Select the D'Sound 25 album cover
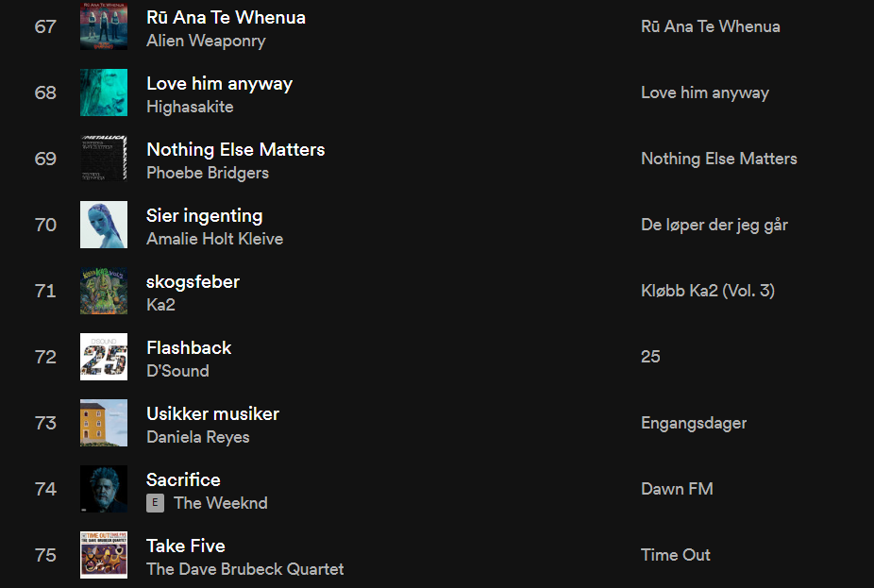The width and height of the screenshot is (874, 588). click(x=104, y=357)
